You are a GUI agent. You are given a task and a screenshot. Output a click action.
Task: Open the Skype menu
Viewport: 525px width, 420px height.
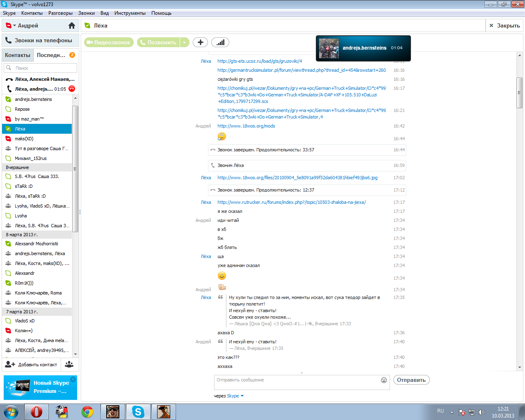point(9,13)
